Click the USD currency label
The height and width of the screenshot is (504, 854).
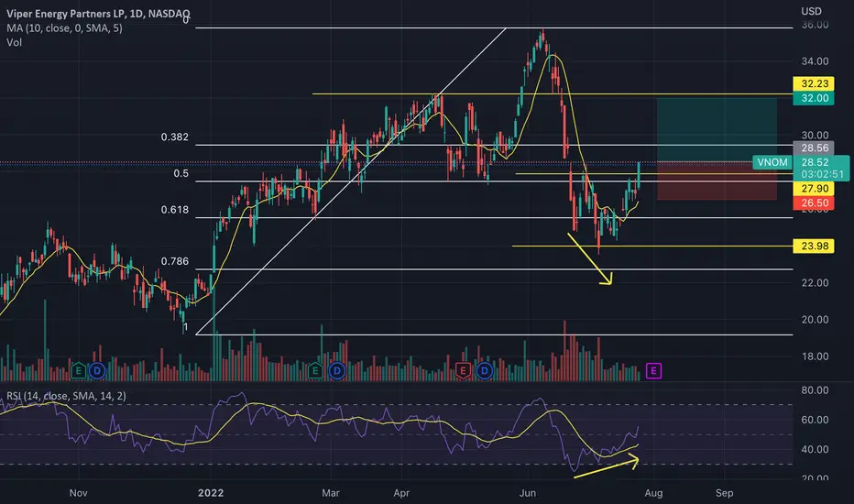click(x=811, y=11)
